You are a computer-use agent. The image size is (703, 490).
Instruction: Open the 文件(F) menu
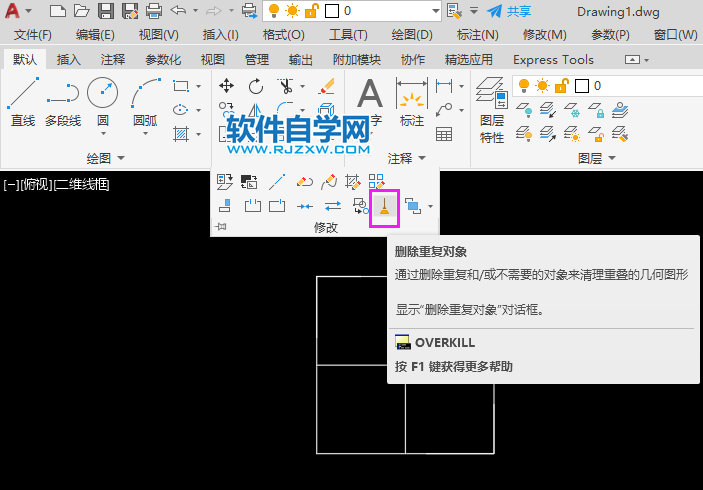[x=32, y=35]
